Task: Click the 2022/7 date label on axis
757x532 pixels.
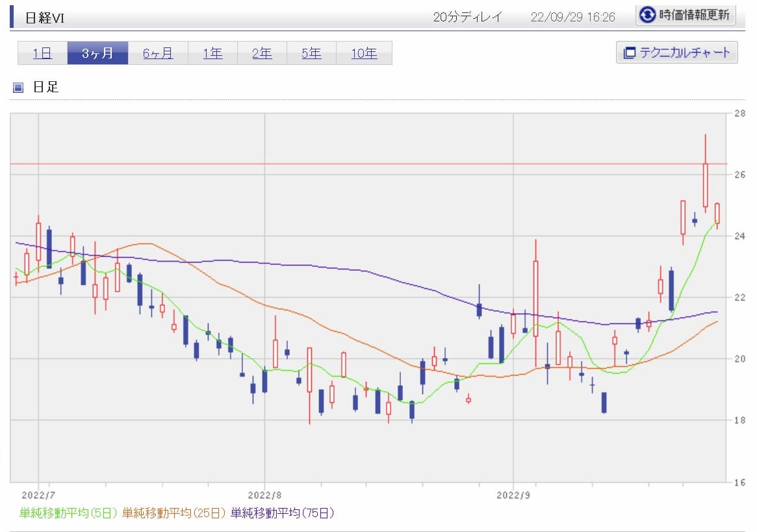Action: point(38,494)
